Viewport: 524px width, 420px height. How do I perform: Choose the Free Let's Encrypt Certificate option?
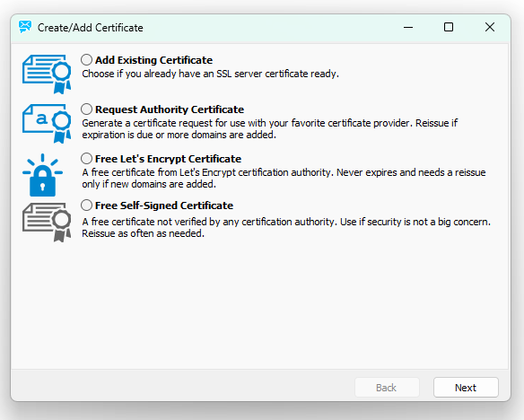point(86,158)
